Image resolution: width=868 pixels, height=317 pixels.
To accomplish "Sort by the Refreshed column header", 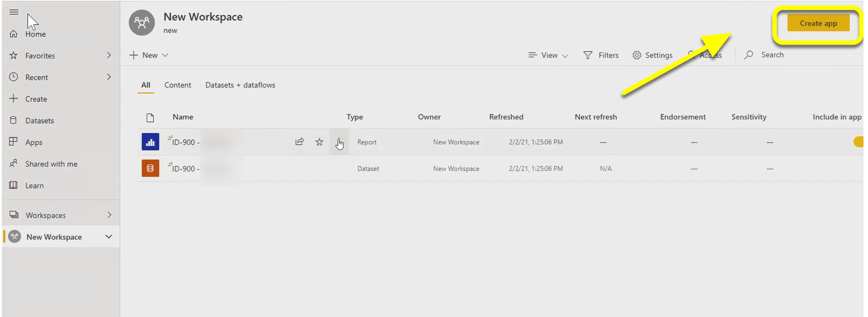I will tap(506, 117).
